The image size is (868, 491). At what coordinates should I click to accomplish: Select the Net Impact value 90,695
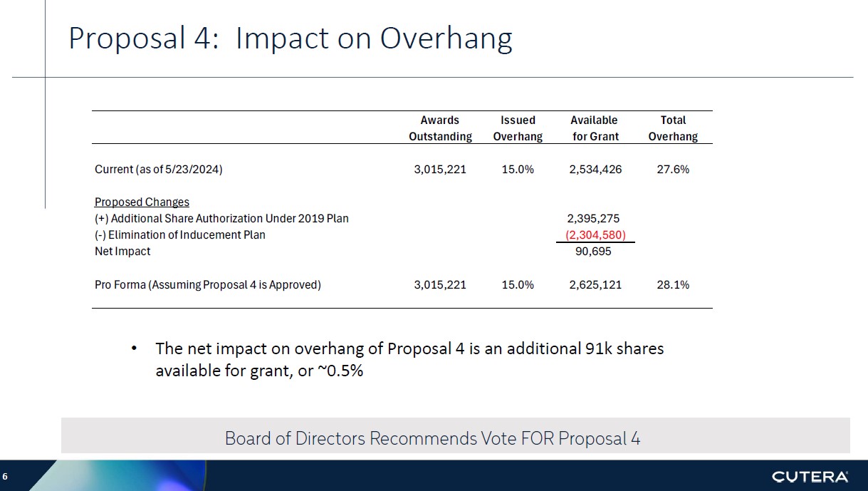point(592,251)
